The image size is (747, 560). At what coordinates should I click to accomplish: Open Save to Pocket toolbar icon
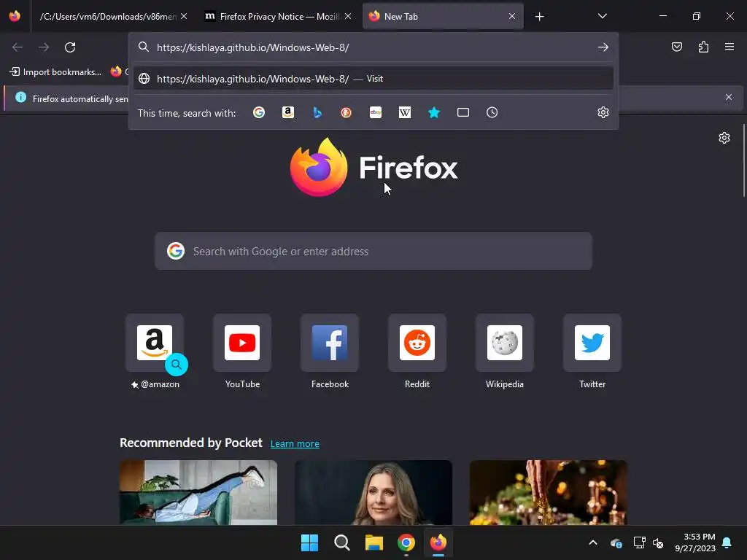(x=677, y=47)
